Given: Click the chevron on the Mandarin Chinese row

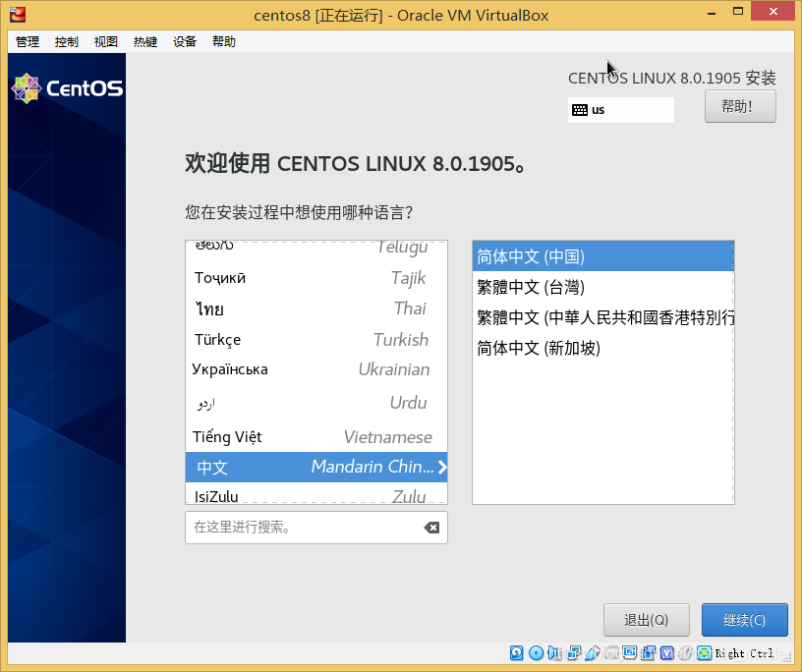Looking at the screenshot, I should pos(442,467).
